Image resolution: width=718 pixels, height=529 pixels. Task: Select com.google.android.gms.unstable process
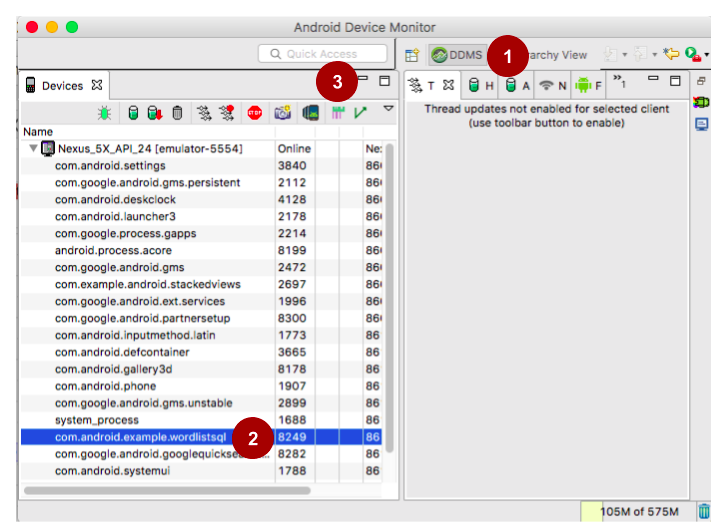[143, 403]
